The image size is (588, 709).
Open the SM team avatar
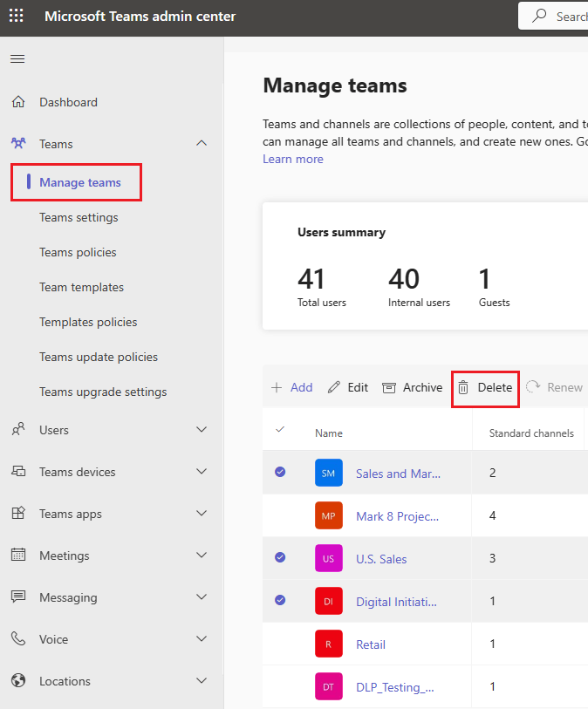[328, 473]
